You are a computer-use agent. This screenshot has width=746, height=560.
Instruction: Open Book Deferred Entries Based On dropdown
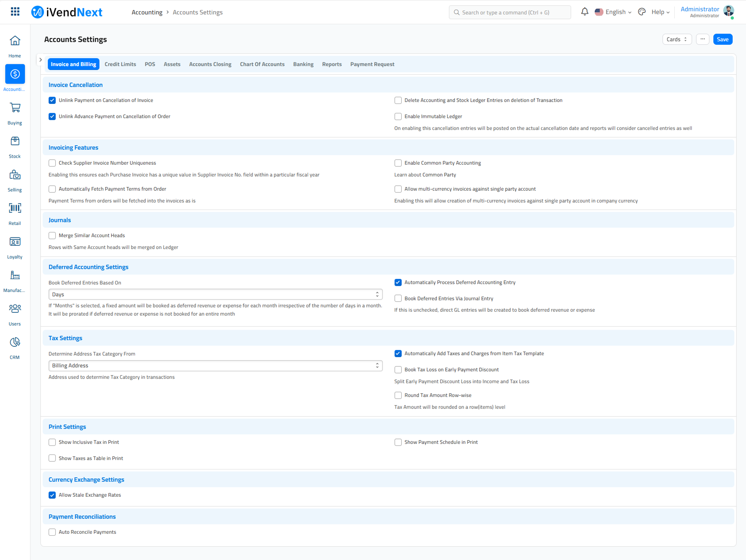(215, 294)
